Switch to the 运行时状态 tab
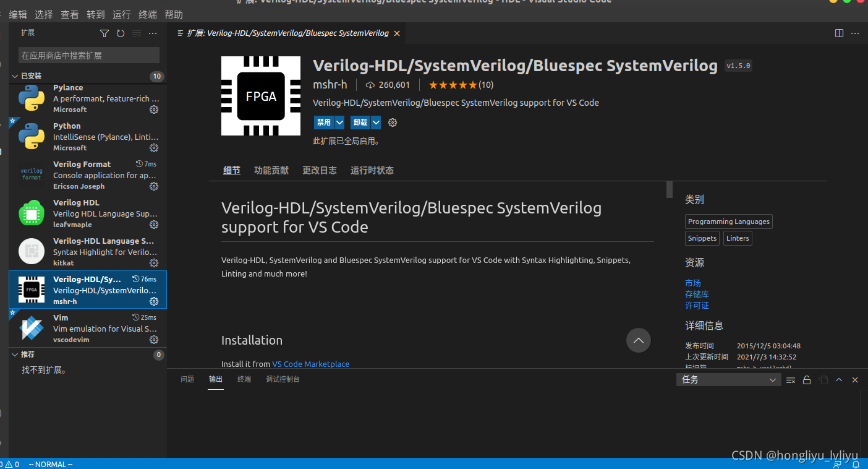The width and height of the screenshot is (868, 469). [x=372, y=170]
